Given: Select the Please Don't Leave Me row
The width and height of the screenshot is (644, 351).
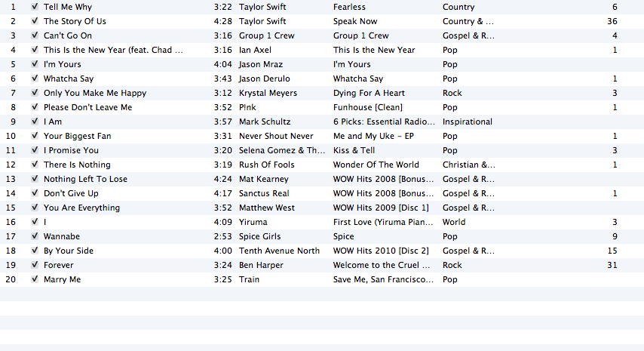Looking at the screenshot, I should (322, 107).
